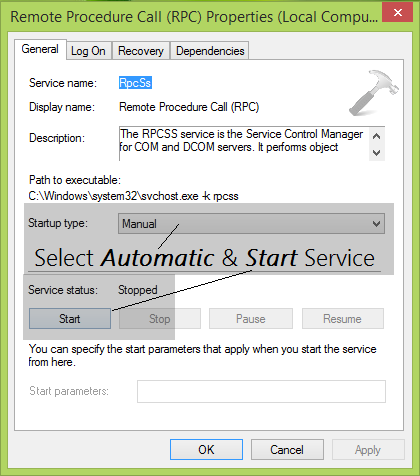Start the RPC service
This screenshot has height=476, width=420.
70,319
